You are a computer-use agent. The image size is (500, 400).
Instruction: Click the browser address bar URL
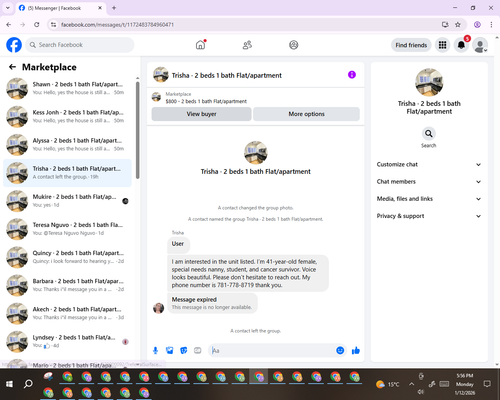coord(117,25)
